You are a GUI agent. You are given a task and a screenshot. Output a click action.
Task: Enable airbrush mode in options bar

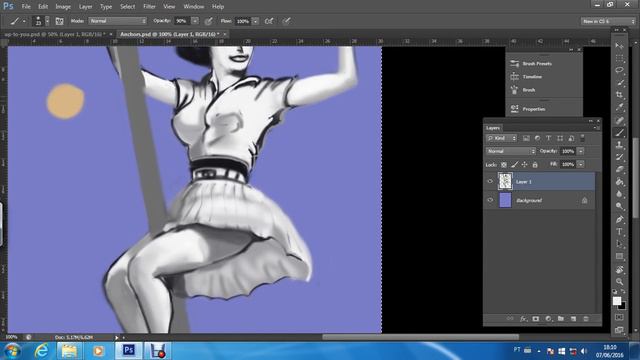point(269,21)
